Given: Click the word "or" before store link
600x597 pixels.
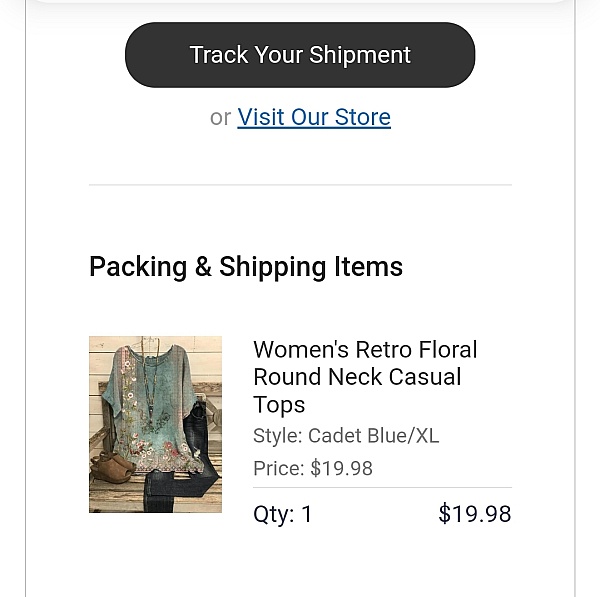Looking at the screenshot, I should point(220,117).
